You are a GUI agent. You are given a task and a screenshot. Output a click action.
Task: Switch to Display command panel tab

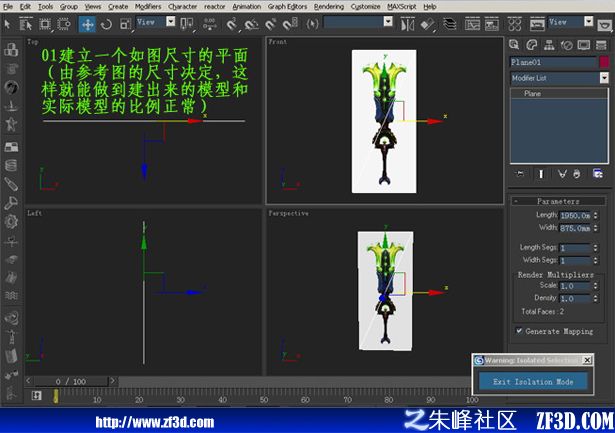pos(584,45)
